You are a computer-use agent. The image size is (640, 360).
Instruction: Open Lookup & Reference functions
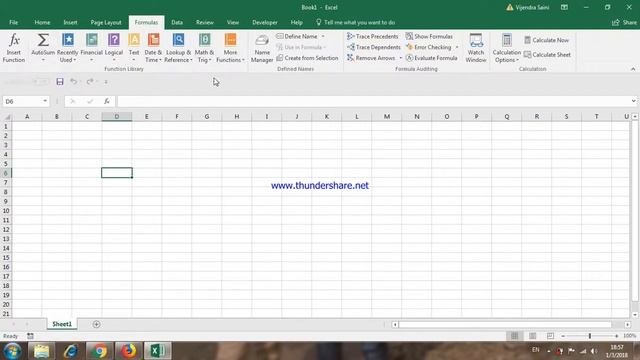coord(178,48)
